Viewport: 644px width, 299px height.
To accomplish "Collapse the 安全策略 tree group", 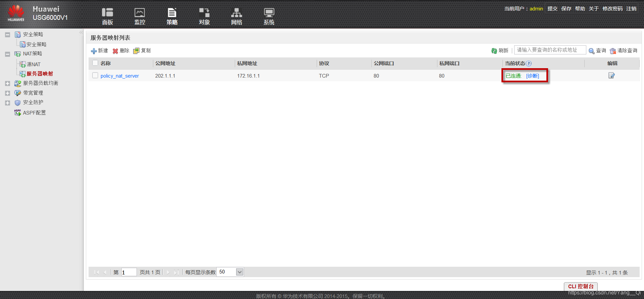I will click(x=7, y=35).
